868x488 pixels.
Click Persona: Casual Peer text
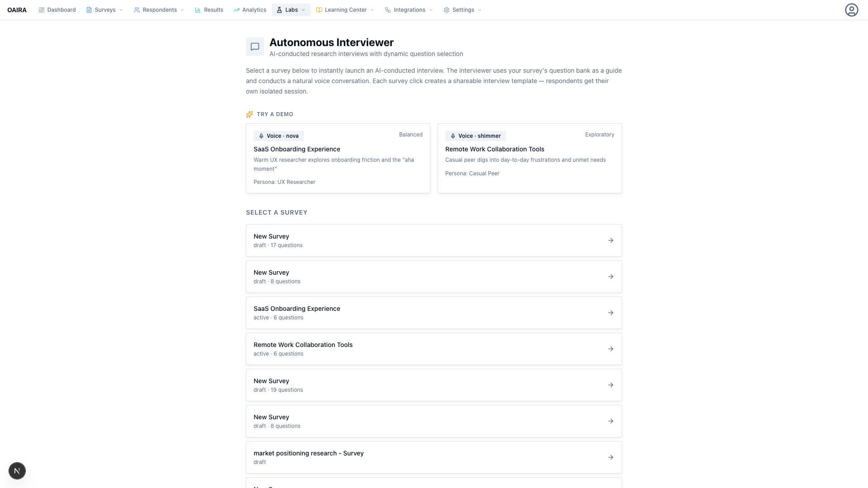click(472, 174)
